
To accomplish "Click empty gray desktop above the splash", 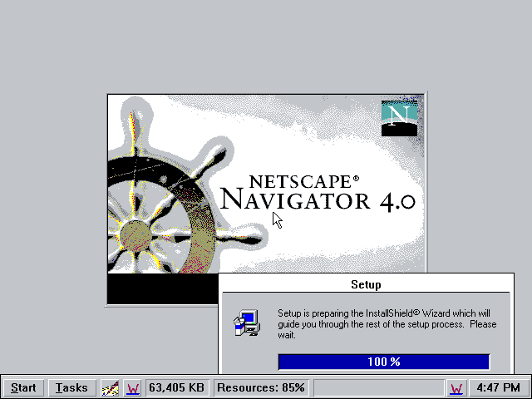I will [x=266, y=46].
